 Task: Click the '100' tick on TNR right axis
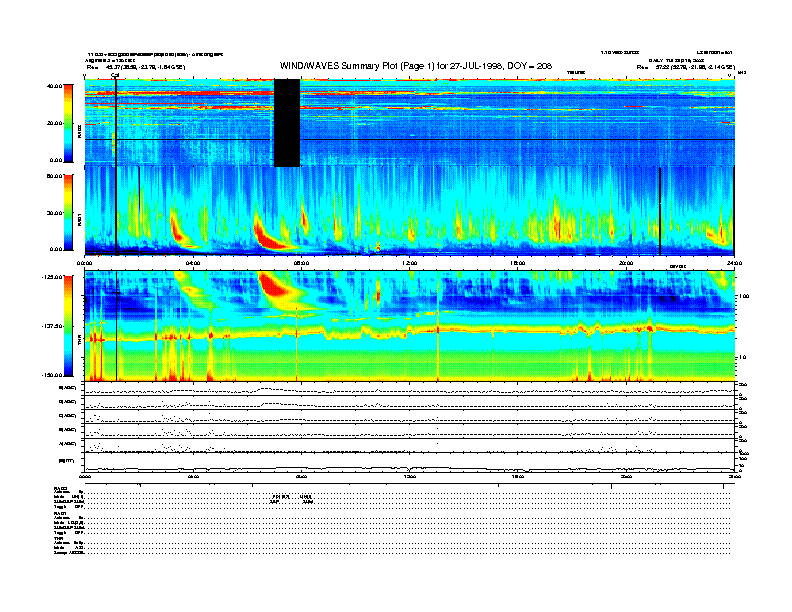tap(744, 296)
